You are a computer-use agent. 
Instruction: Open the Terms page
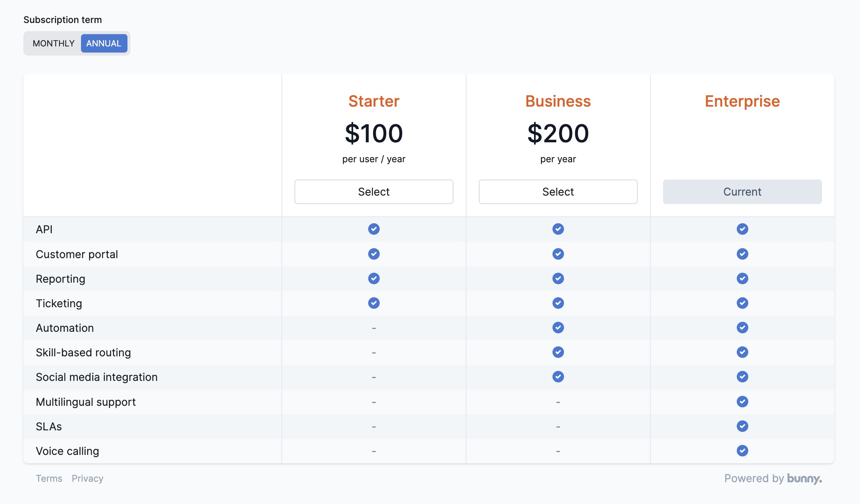tap(49, 478)
